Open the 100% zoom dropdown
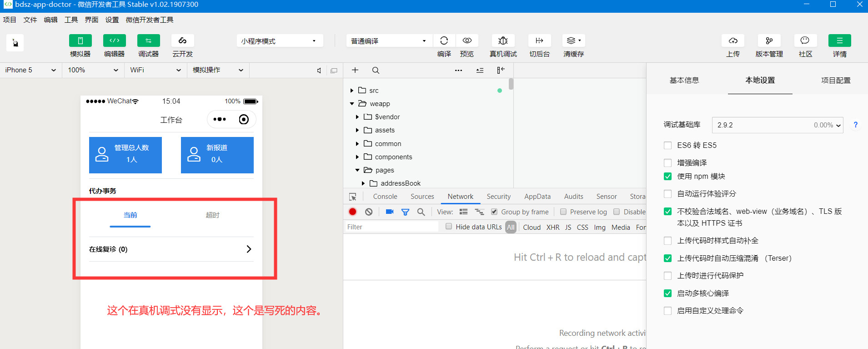868x349 pixels. [x=93, y=70]
